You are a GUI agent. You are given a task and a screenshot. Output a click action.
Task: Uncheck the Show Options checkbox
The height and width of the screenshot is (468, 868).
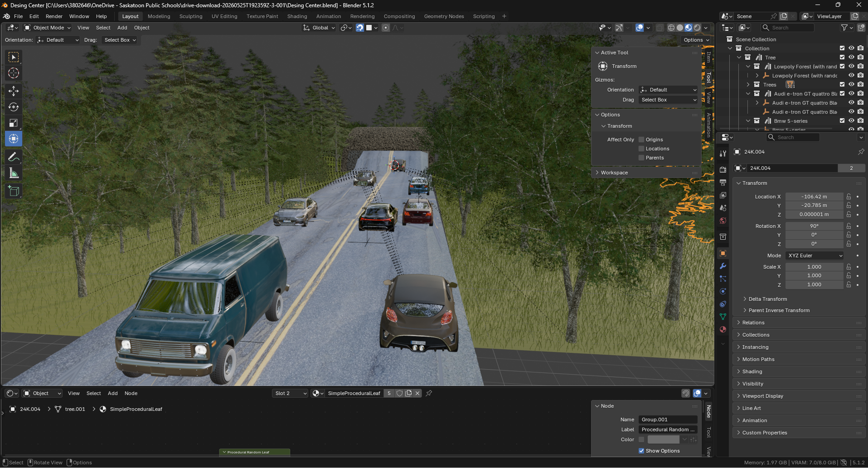tap(641, 451)
